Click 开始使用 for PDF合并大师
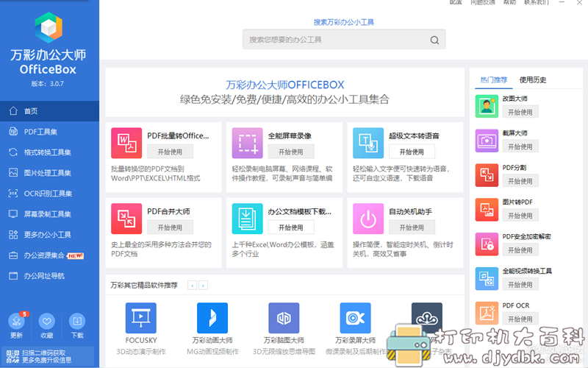This screenshot has width=588, height=368. click(x=170, y=227)
